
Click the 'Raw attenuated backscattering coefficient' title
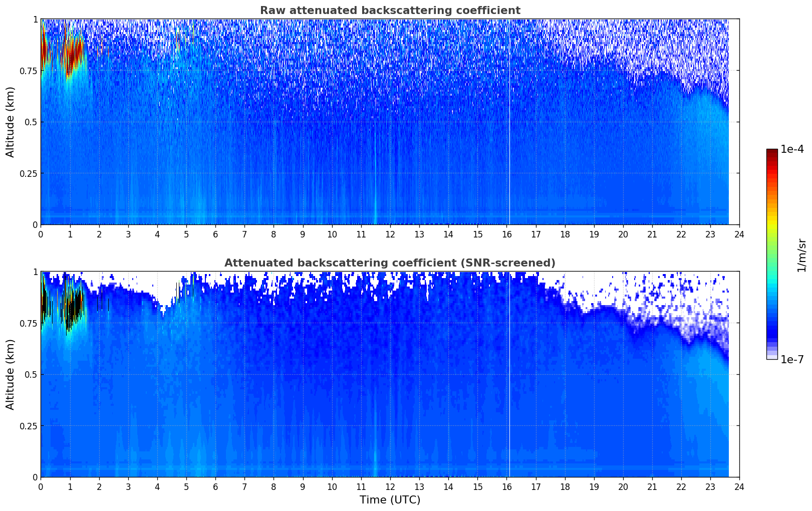(390, 11)
